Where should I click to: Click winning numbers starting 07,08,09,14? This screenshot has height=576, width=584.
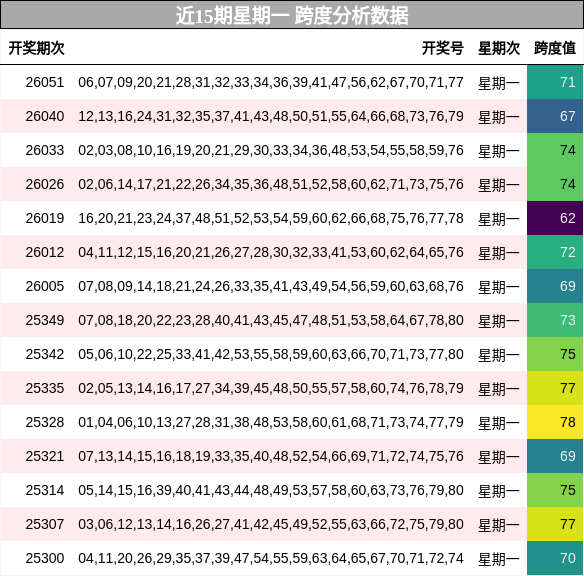tap(271, 286)
